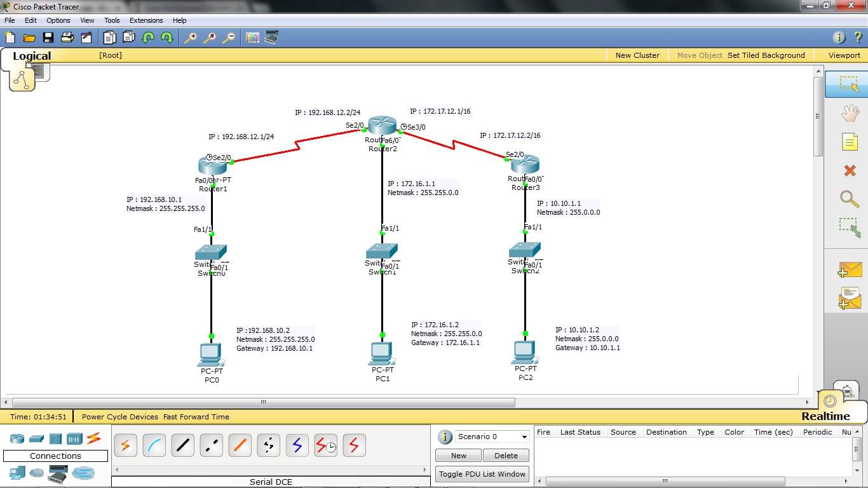Click the Toggle PDU List Window button

pos(482,474)
